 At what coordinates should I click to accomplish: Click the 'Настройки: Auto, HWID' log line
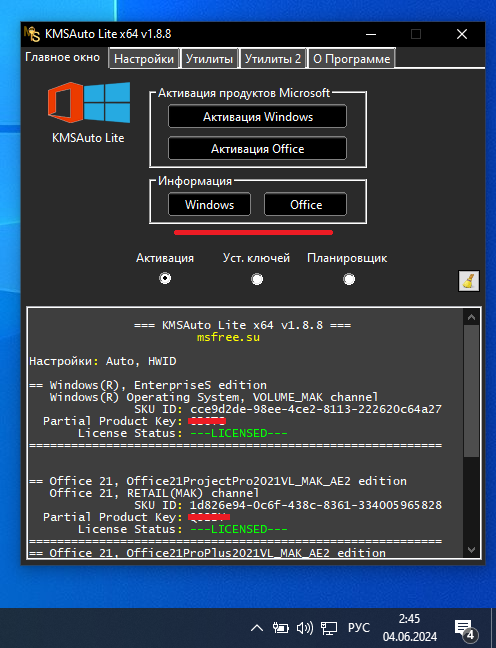[103, 361]
